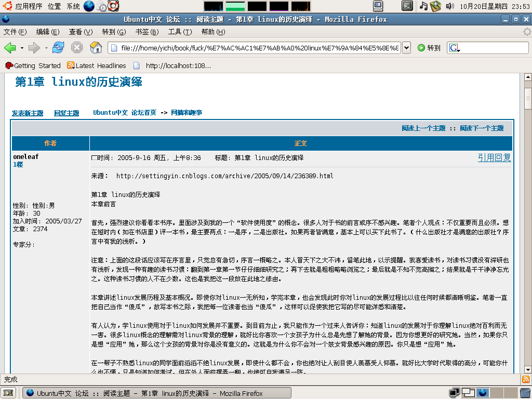Screen dimensions: 532x399
Task: Open the Getting Started bookmark
Action: click(x=33, y=65)
